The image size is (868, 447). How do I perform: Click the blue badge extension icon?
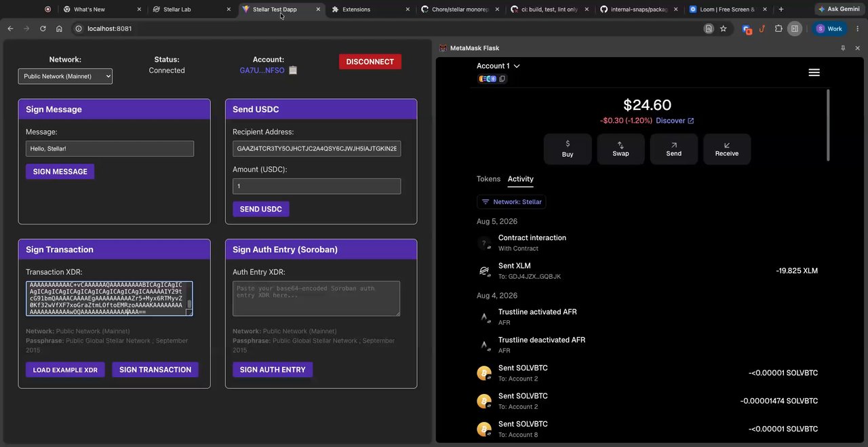747,29
